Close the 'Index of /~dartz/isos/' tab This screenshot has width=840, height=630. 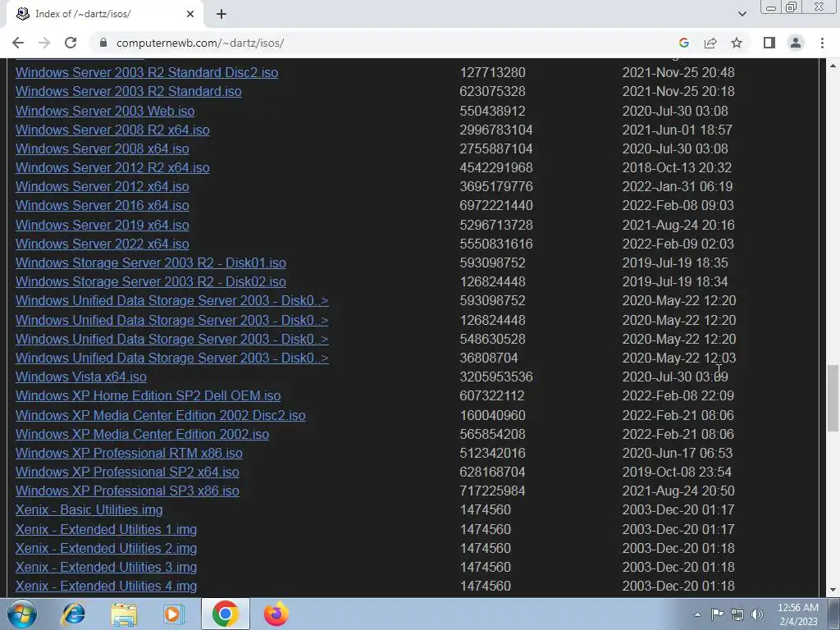(190, 14)
